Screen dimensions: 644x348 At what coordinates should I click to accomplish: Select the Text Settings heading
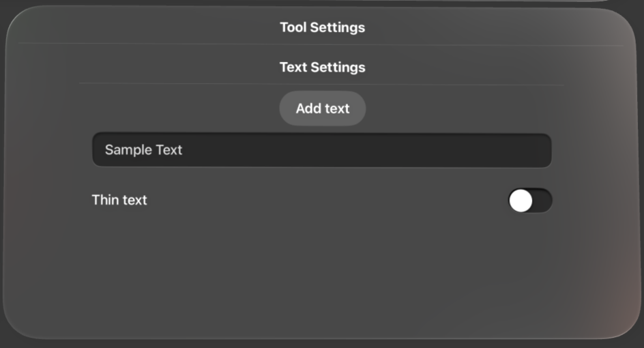click(x=322, y=68)
